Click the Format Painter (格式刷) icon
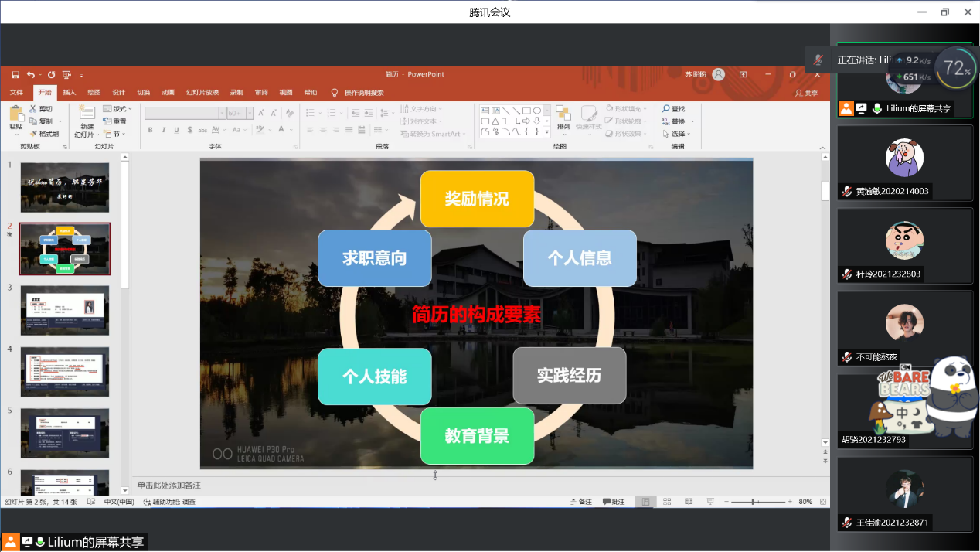The width and height of the screenshot is (980, 552). pos(34,134)
